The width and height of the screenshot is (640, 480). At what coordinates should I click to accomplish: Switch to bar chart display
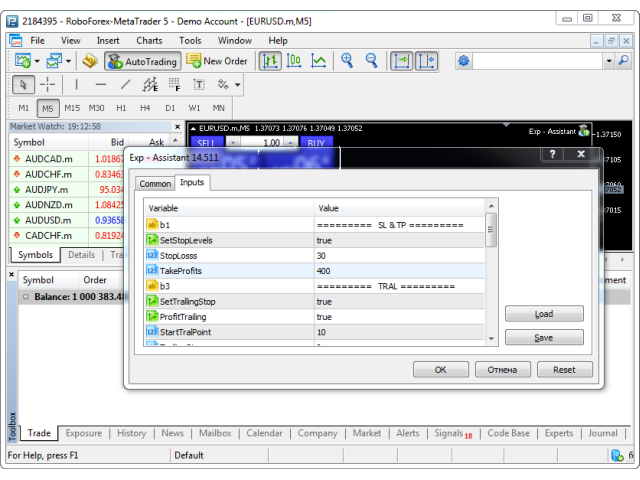(x=270, y=61)
